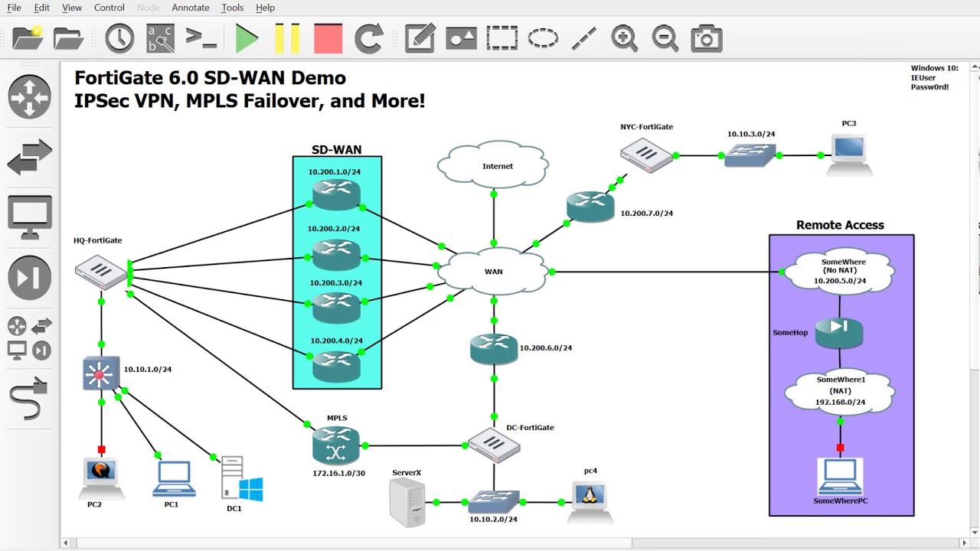Stop all nodes with red stop button
Viewport: 980px width, 551px height.
coord(328,38)
